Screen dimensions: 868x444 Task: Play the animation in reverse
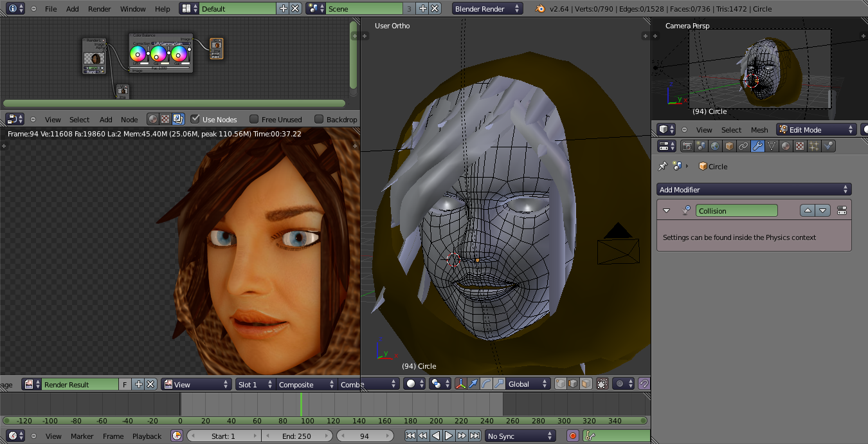[x=436, y=436]
